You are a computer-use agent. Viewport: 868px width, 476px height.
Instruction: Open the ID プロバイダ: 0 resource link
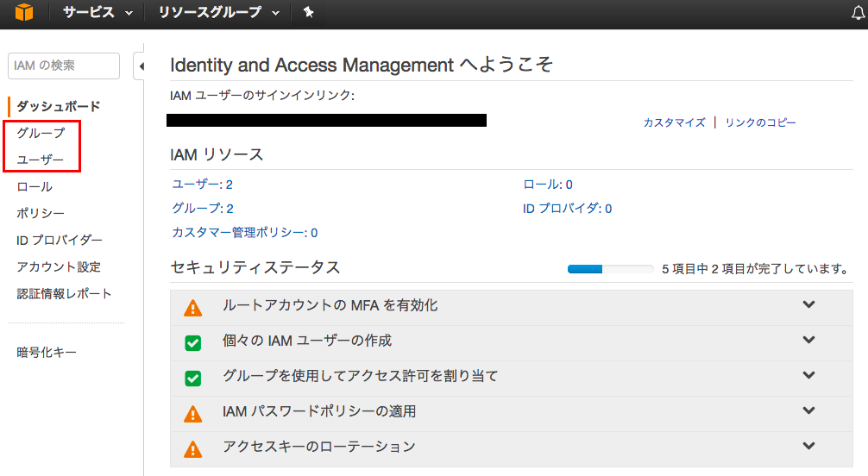(x=568, y=208)
